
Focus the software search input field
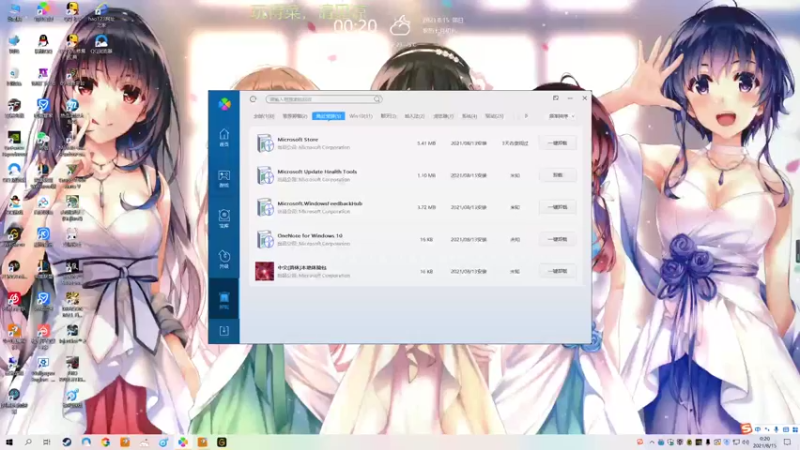point(323,99)
